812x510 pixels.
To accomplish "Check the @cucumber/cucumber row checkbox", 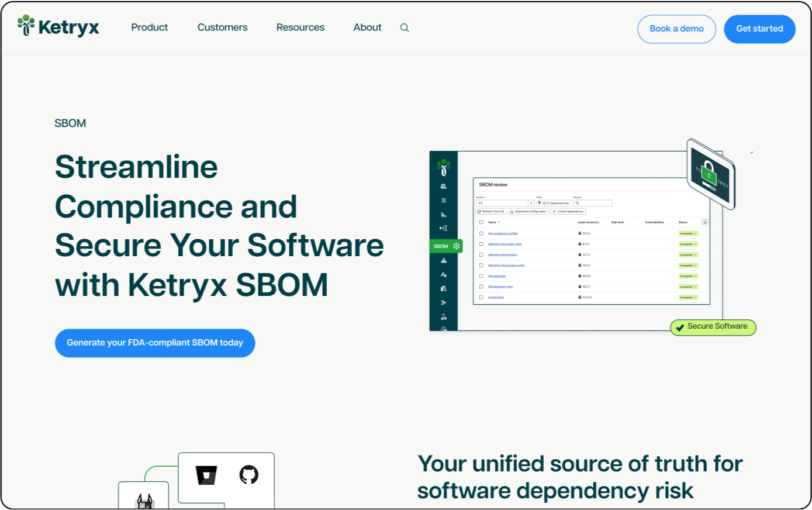I will [481, 233].
